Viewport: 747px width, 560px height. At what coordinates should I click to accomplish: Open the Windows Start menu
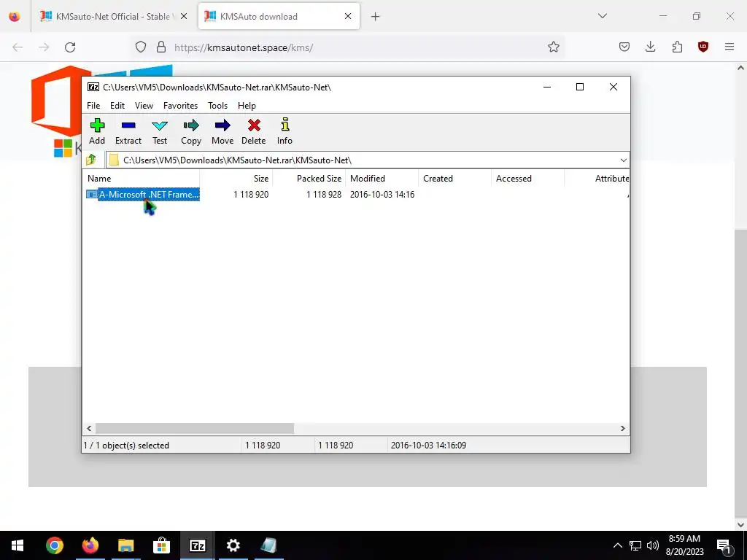coord(18,545)
